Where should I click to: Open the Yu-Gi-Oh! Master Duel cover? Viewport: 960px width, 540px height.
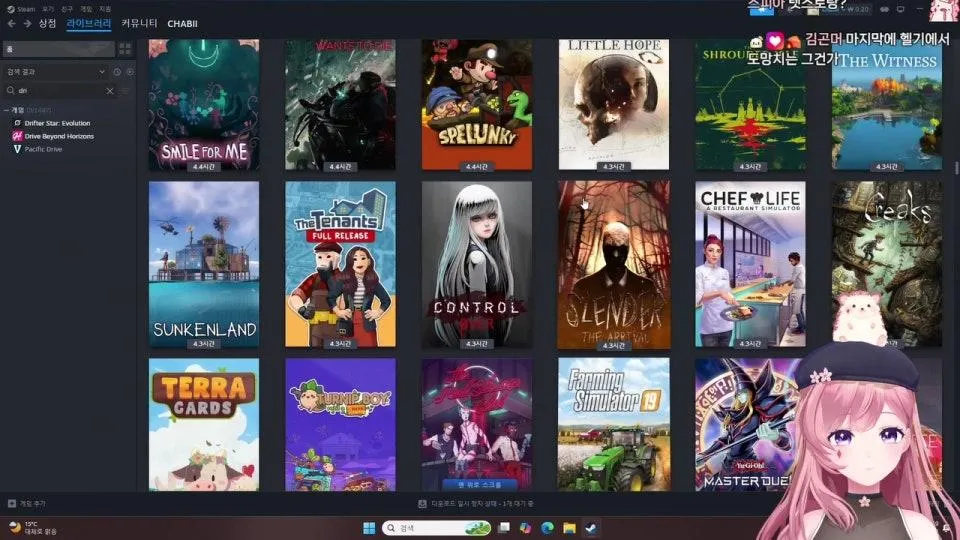(x=747, y=424)
